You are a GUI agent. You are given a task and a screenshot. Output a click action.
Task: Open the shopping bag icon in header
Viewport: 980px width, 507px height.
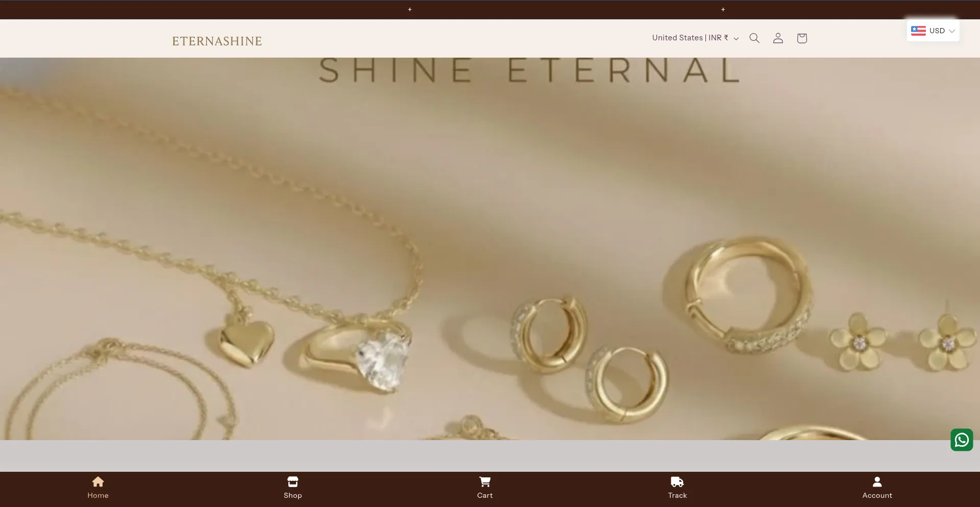[x=802, y=38]
